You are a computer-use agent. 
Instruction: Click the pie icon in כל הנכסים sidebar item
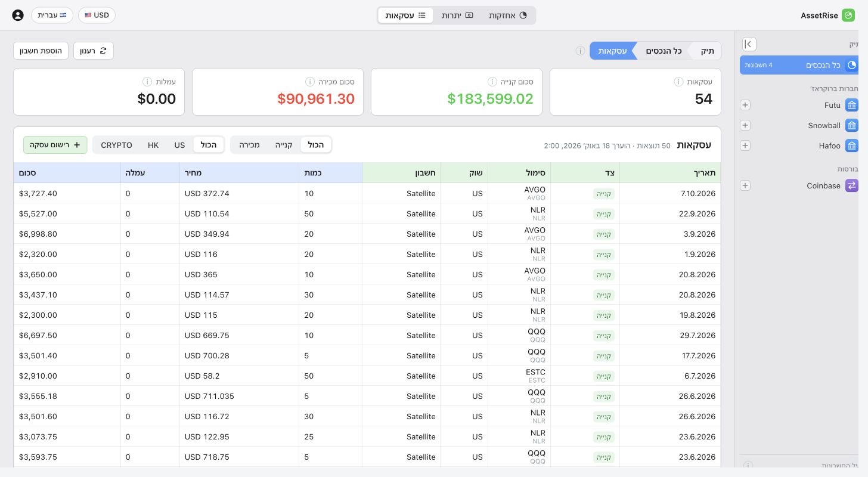click(x=851, y=65)
